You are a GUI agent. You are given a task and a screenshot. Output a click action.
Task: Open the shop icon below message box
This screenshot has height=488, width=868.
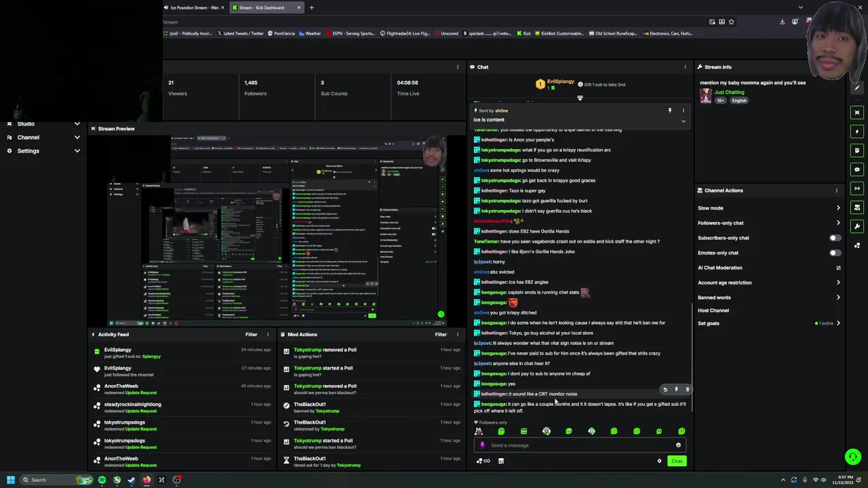click(x=501, y=461)
